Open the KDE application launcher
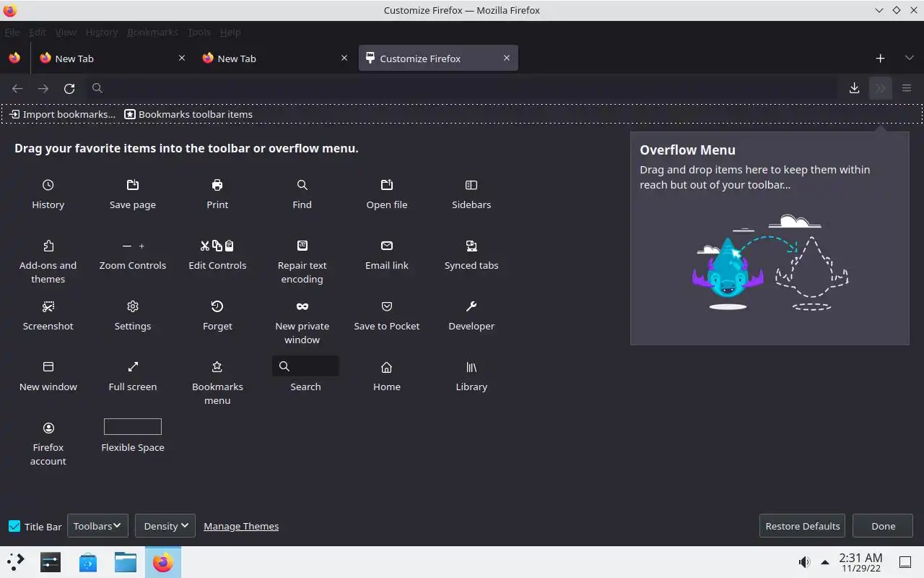924x578 pixels. (x=16, y=561)
